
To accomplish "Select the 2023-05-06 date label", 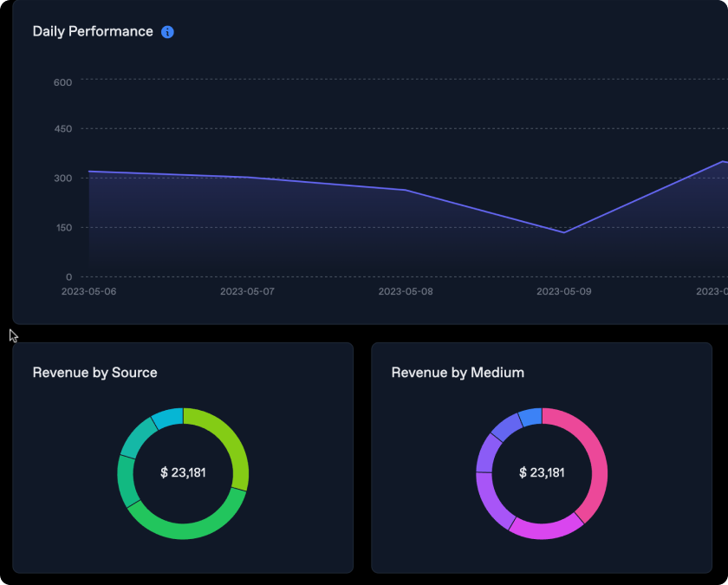I will pos(88,291).
